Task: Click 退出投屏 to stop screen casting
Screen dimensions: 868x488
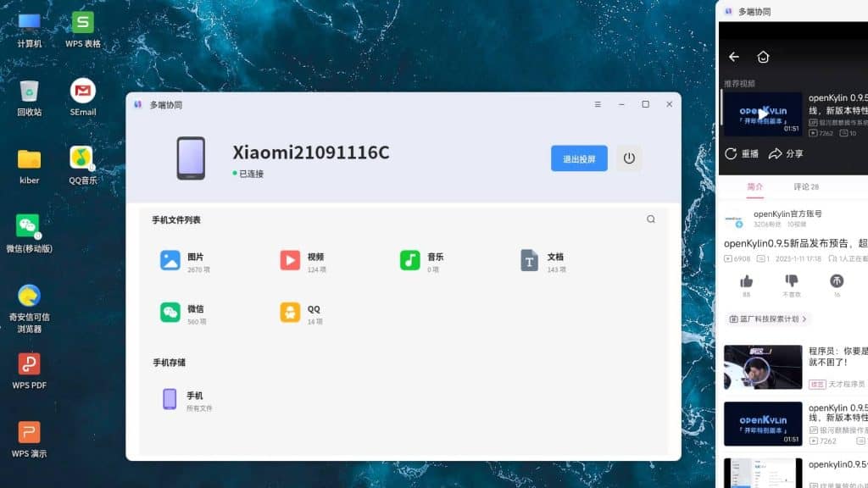Action: 578,158
